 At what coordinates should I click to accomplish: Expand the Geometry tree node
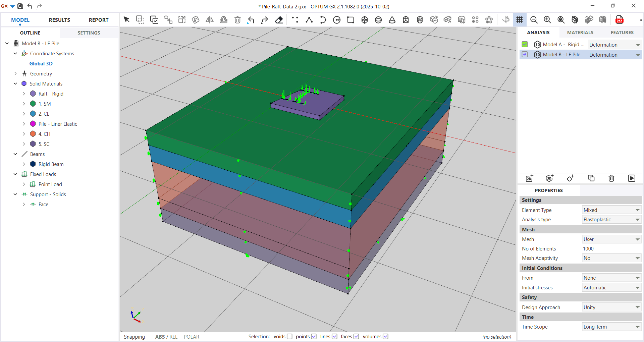(x=15, y=73)
